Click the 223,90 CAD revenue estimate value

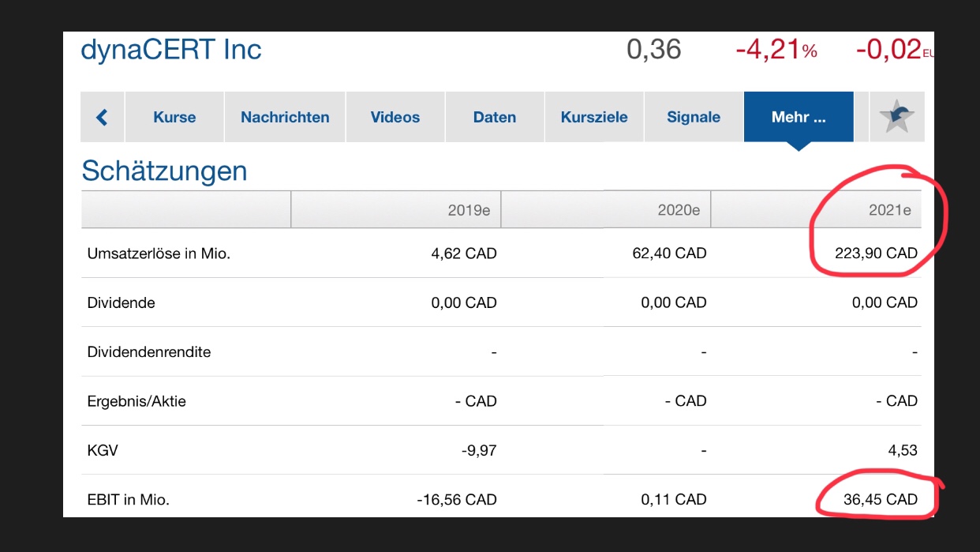pyautogui.click(x=876, y=253)
